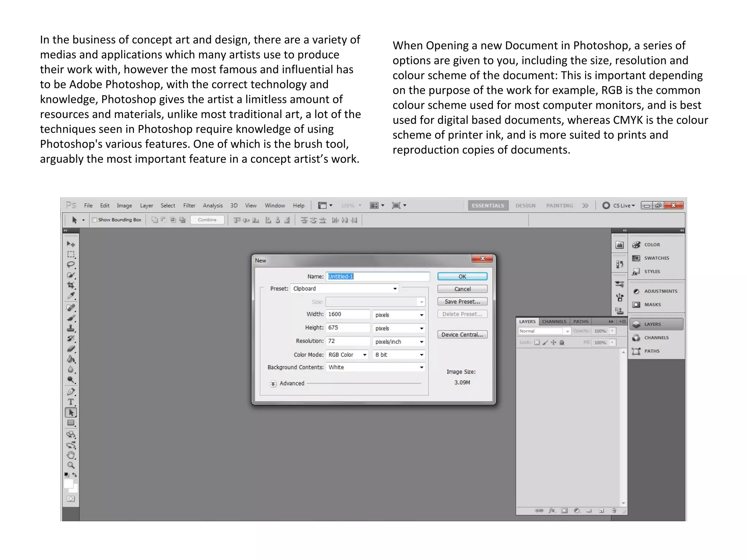This screenshot has width=747, height=560.
Task: Select the 3D Camera Rotate tool
Action: [x=71, y=445]
